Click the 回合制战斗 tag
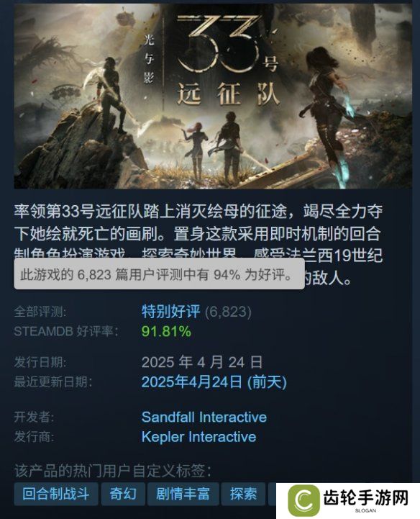The width and height of the screenshot is (420, 519). pyautogui.click(x=56, y=494)
